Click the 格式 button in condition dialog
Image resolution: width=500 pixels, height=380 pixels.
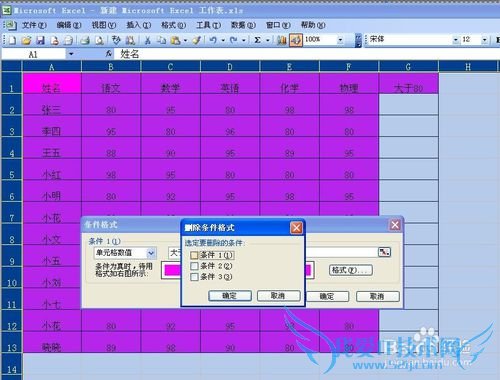[351, 270]
